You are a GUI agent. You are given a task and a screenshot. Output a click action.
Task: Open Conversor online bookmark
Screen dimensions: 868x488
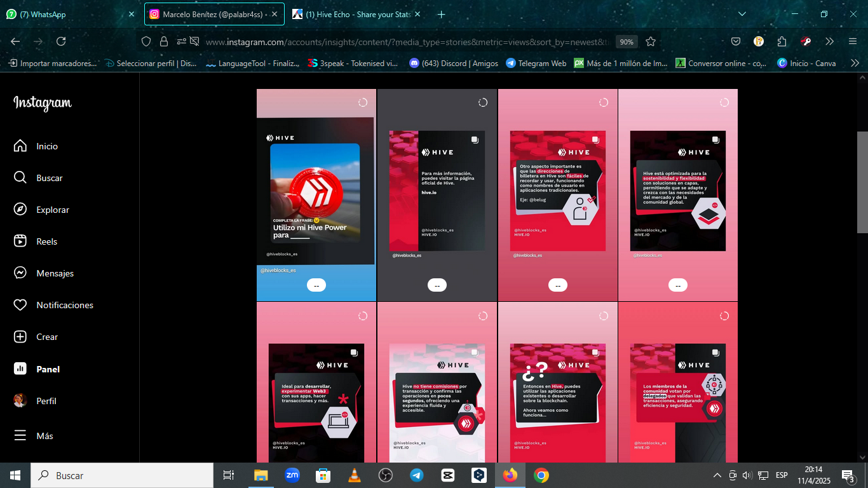tap(721, 63)
